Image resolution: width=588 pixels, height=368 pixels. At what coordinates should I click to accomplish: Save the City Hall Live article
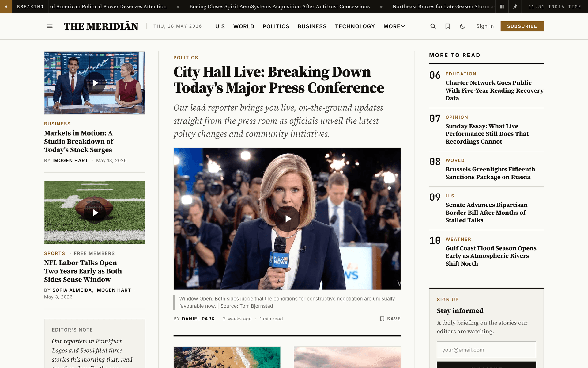390,319
